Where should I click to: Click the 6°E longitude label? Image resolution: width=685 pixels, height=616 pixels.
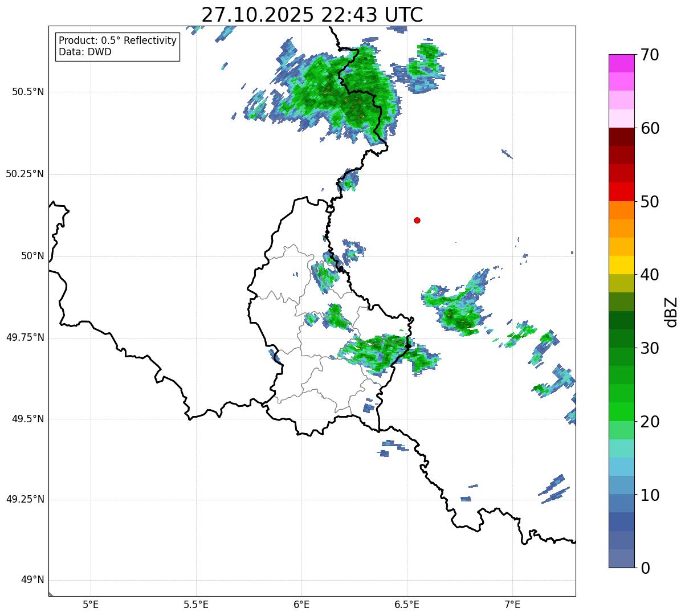tap(301, 604)
